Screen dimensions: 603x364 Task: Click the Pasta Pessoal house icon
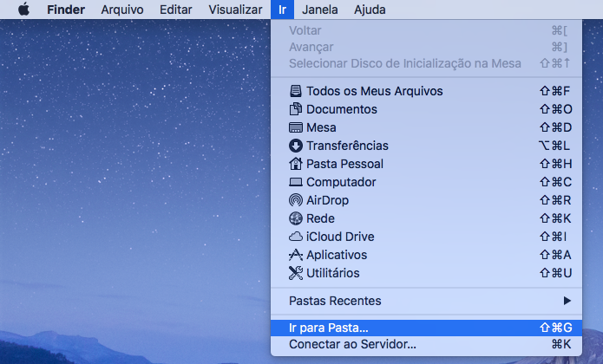pyautogui.click(x=295, y=164)
